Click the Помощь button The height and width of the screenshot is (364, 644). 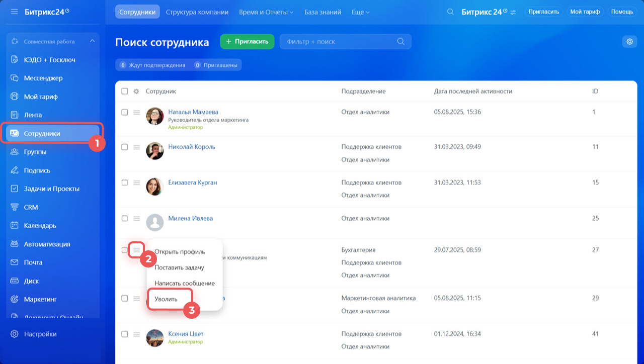[x=622, y=12]
